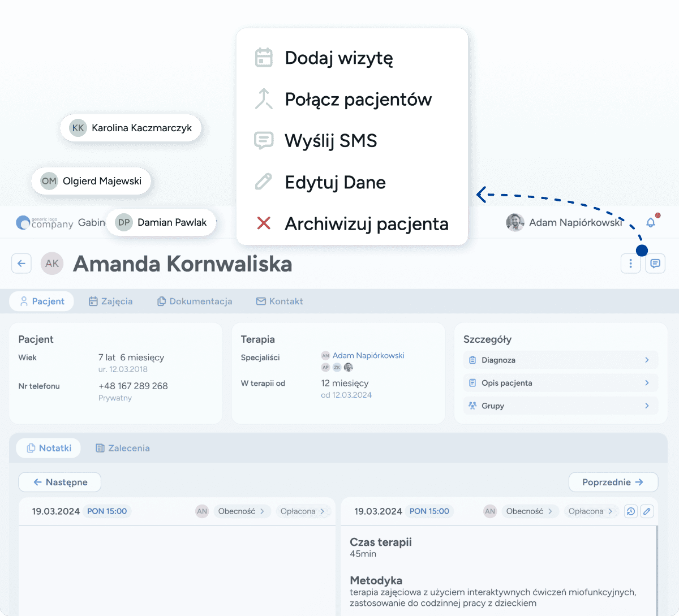Open the three-dot patient options menu
The image size is (679, 616).
630,264
